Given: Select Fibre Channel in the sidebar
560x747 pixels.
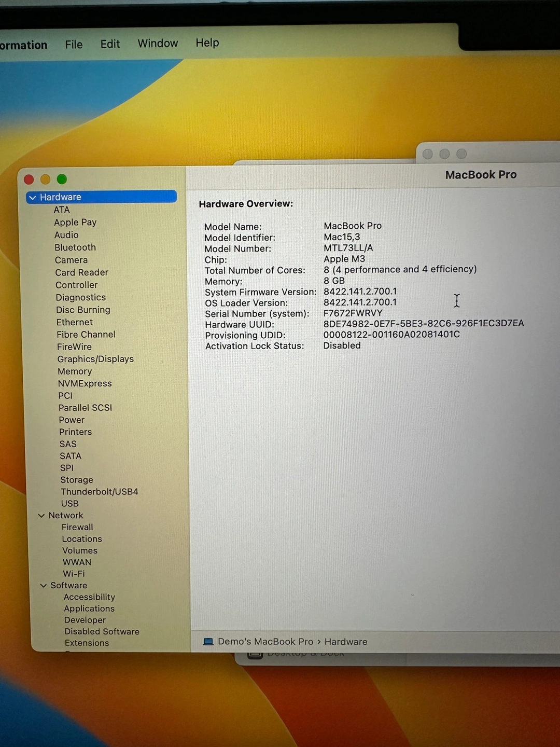Looking at the screenshot, I should [x=86, y=335].
